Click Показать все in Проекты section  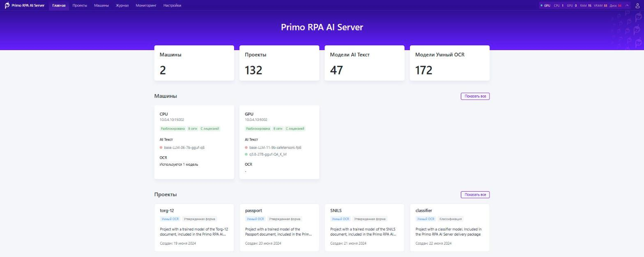coord(475,194)
